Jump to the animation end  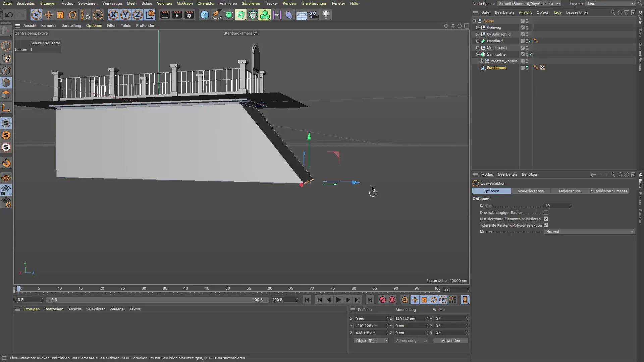pos(370,300)
